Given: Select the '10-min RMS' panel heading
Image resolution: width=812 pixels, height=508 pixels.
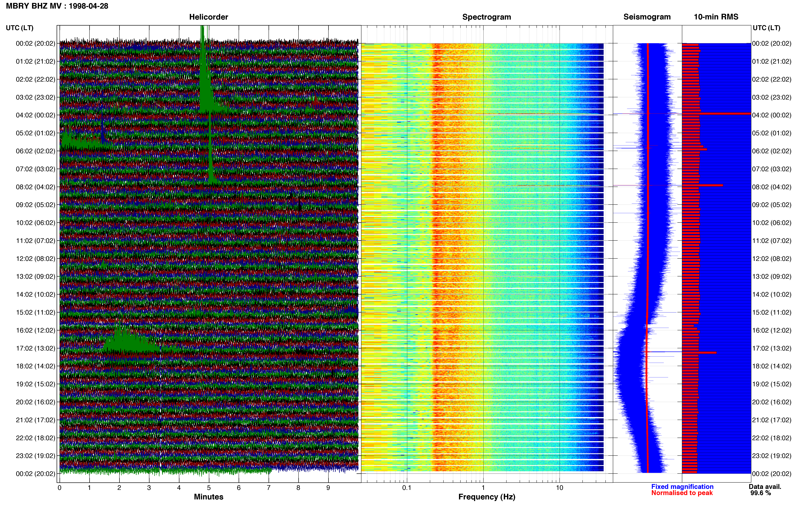Looking at the screenshot, I should (716, 17).
